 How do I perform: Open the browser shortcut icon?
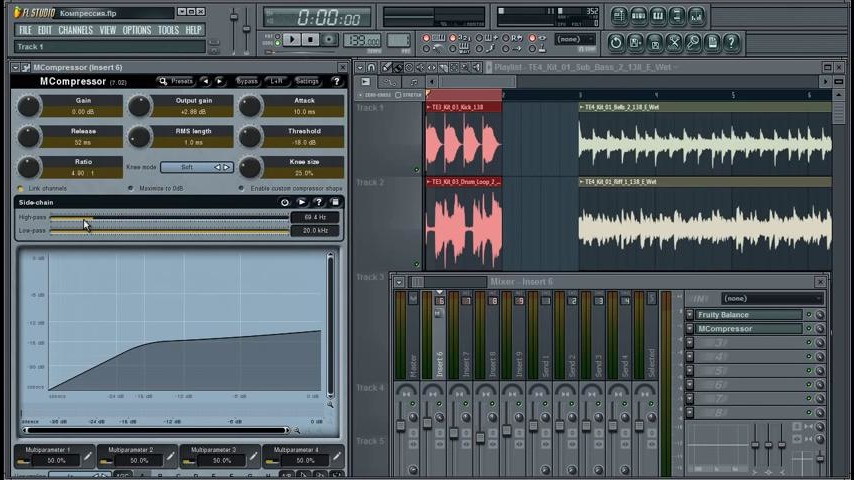677,16
